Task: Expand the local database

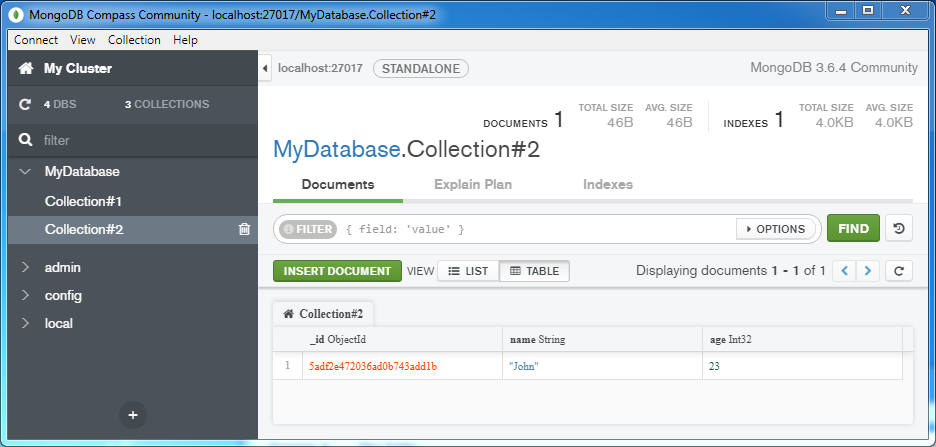Action: click(x=25, y=323)
